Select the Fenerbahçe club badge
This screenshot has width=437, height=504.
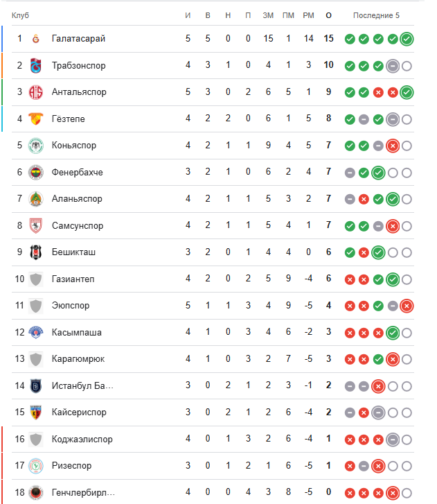click(x=36, y=172)
